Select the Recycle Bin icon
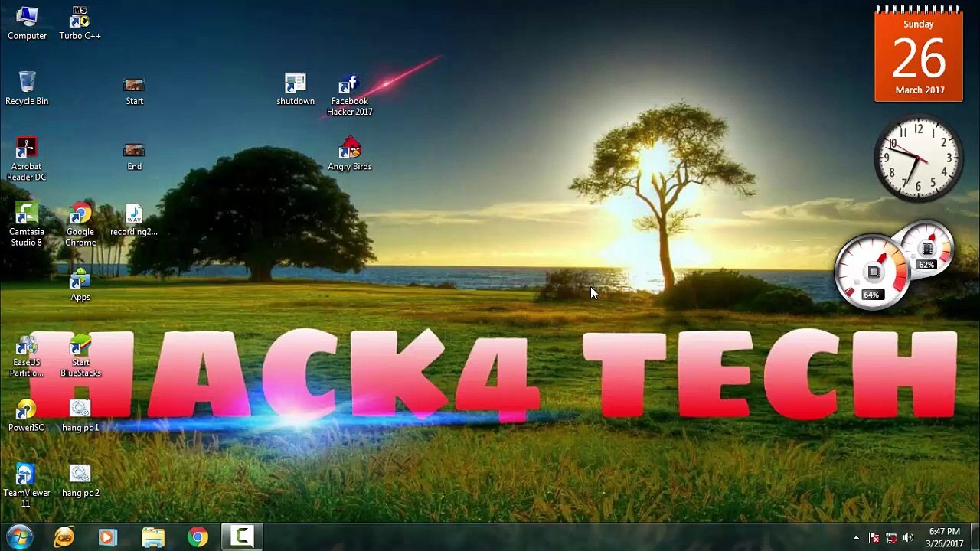 (x=27, y=88)
